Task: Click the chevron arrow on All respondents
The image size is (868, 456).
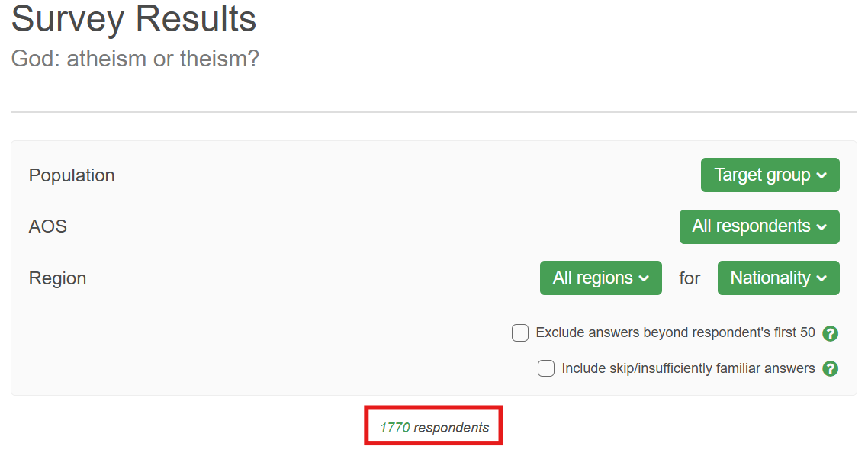Action: tap(821, 227)
